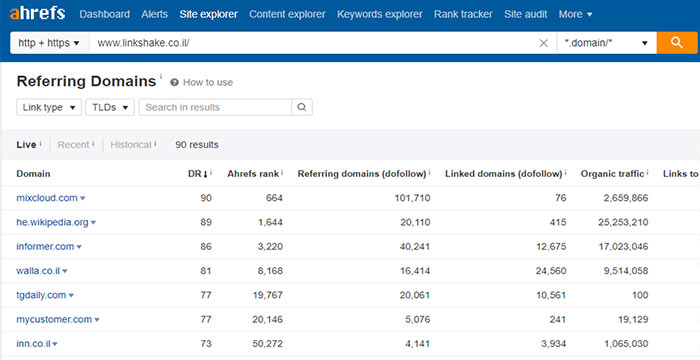The width and height of the screenshot is (700, 360).
Task: Go to Dashboard in the navigation bar
Action: click(x=104, y=14)
